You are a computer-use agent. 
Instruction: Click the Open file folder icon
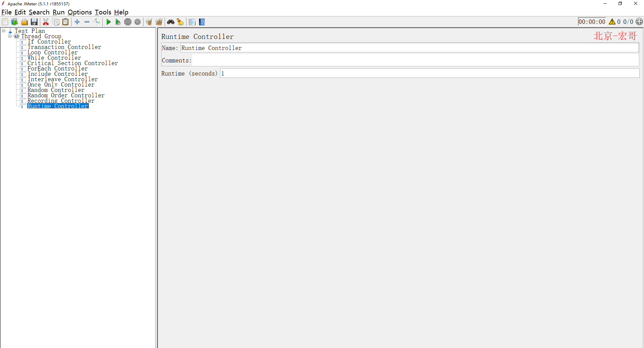point(24,22)
